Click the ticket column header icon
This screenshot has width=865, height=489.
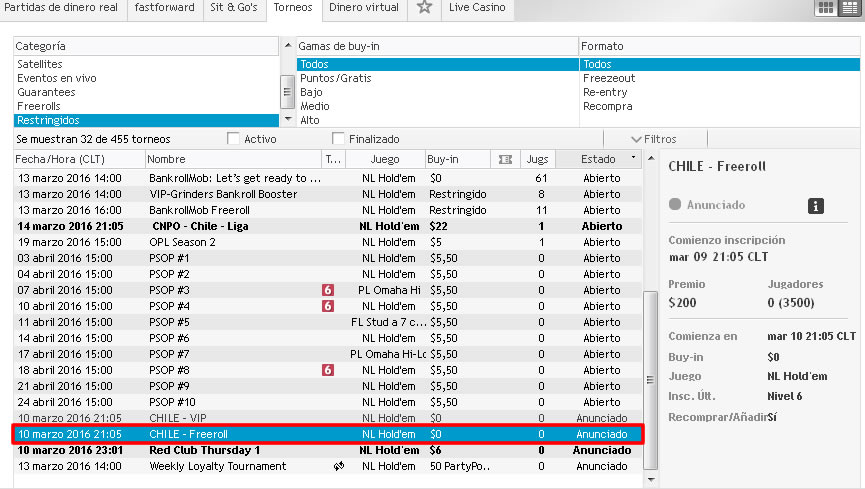[505, 159]
